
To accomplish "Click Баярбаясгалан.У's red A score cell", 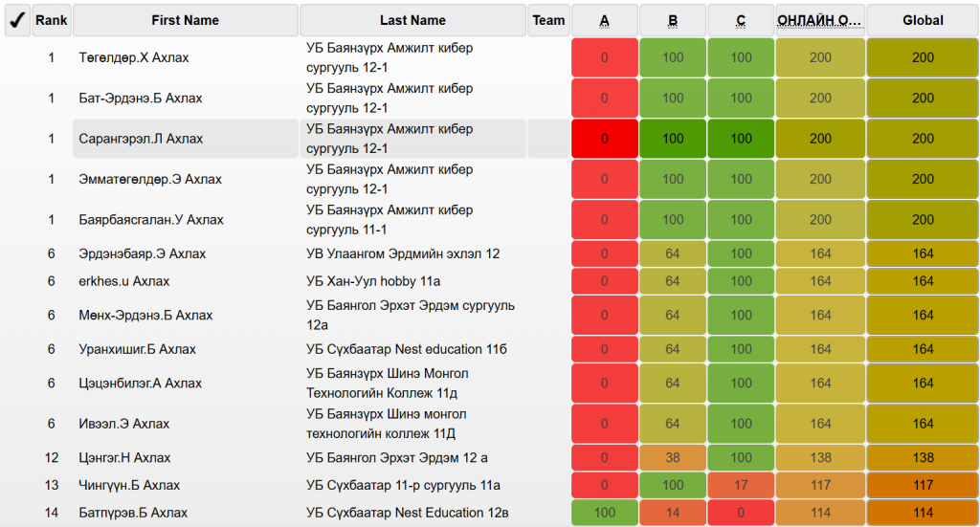I will click(x=605, y=220).
